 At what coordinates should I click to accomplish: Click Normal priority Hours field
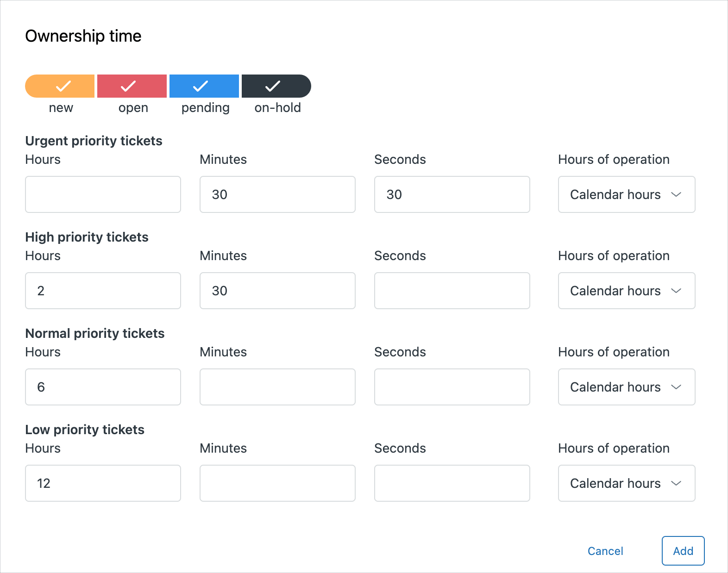pos(103,387)
